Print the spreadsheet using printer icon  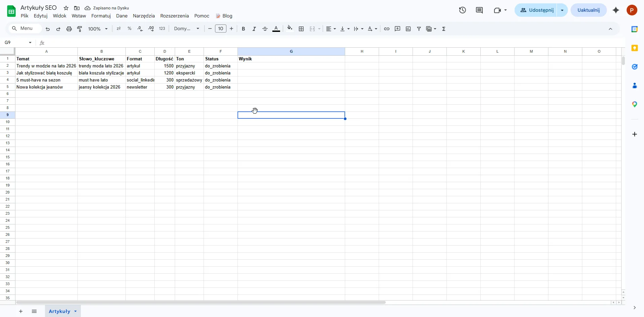point(69,29)
